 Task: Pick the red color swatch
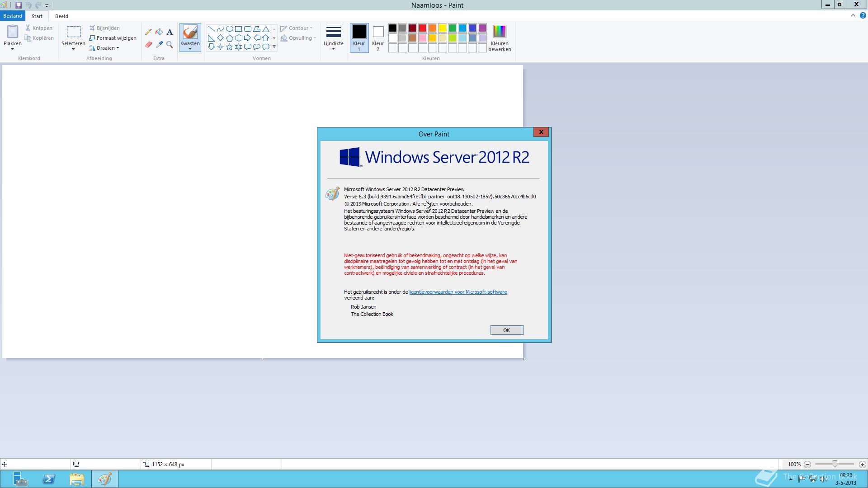[423, 28]
